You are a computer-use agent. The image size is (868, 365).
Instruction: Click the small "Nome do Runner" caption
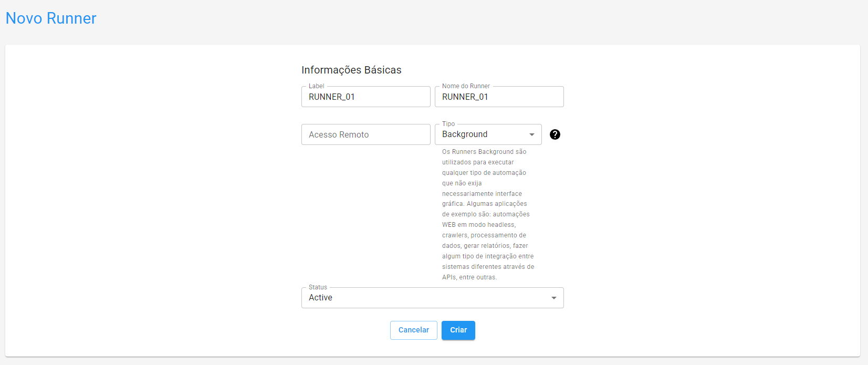(x=466, y=86)
